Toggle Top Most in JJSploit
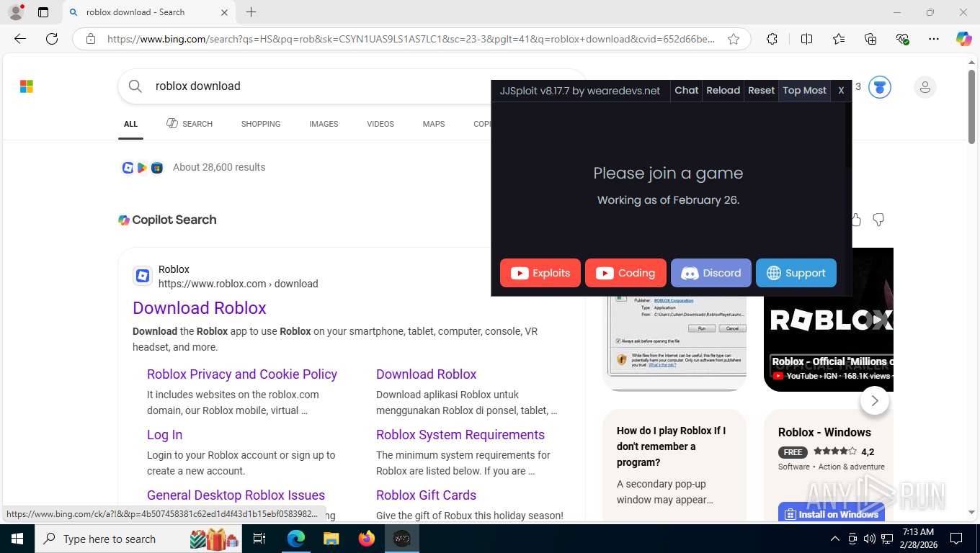 tap(804, 90)
